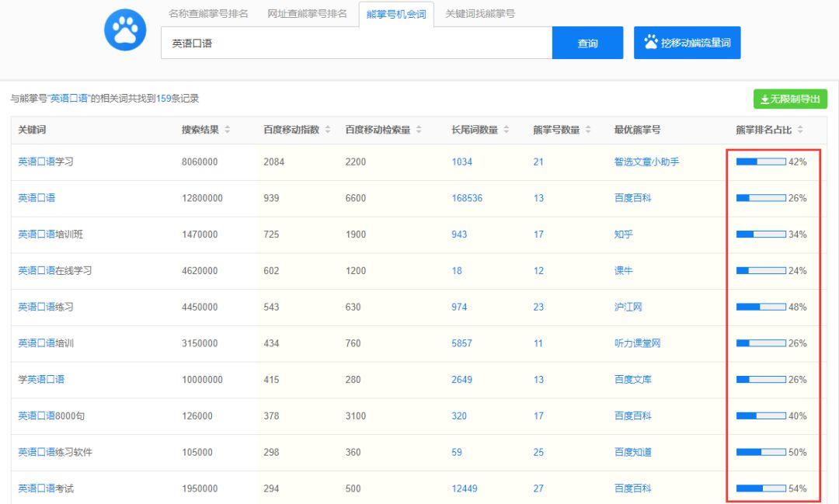Open keyword link 英语口语8000句

point(51,415)
